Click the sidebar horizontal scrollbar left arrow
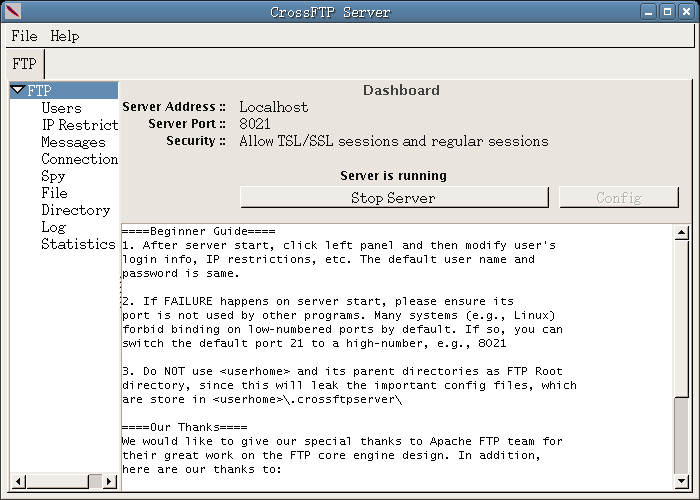Screen dimensions: 700x500 pyautogui.click(x=18, y=481)
